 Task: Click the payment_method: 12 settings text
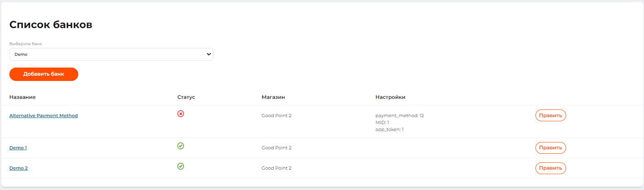click(x=400, y=116)
